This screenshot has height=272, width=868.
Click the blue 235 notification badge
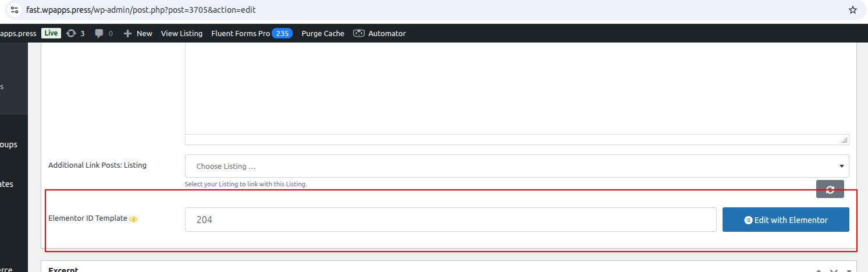[282, 33]
